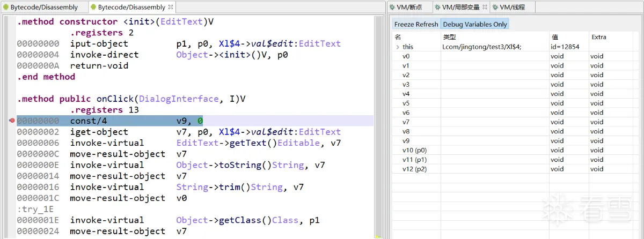Select the second Bytecode/Disassembly tab

(x=131, y=8)
